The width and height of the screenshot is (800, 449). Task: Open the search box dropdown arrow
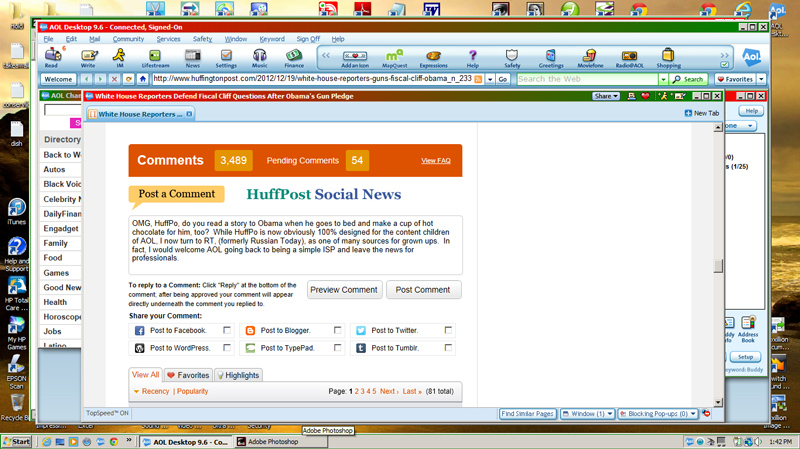(663, 79)
